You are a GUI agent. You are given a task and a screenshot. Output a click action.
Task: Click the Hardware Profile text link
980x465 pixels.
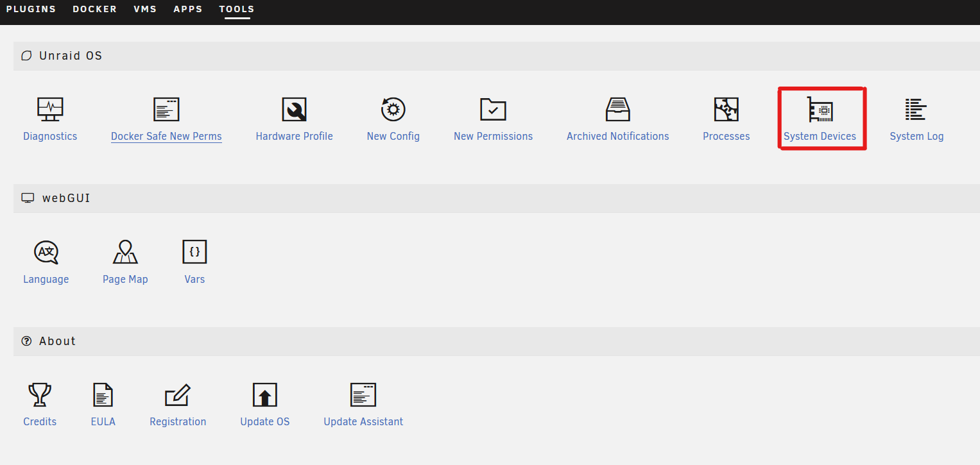click(295, 136)
